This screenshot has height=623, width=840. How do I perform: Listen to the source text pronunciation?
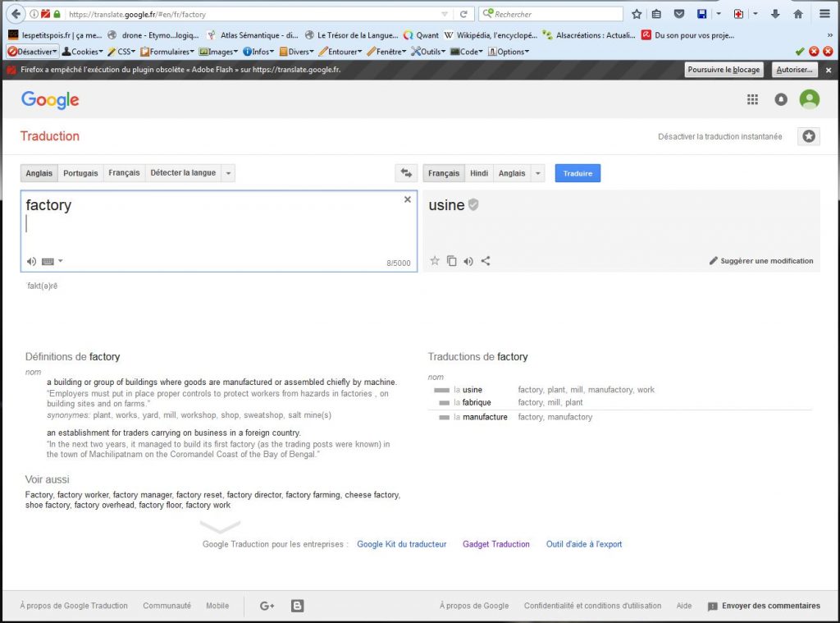pos(31,262)
